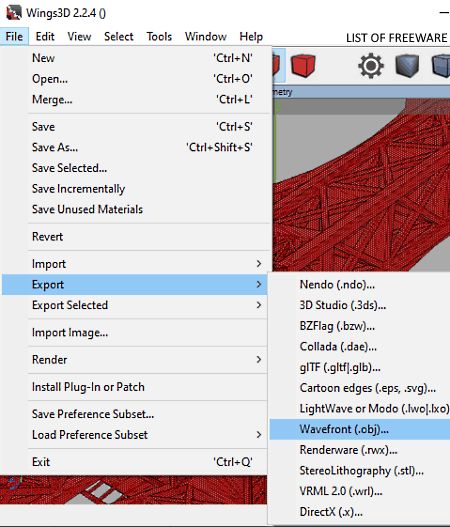Open the Select menu

coord(118,36)
